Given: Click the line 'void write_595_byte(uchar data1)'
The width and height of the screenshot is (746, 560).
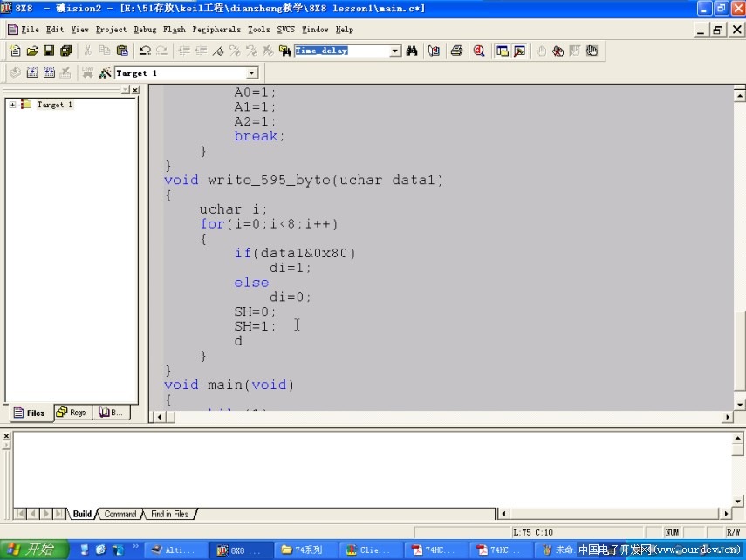Looking at the screenshot, I should [304, 180].
